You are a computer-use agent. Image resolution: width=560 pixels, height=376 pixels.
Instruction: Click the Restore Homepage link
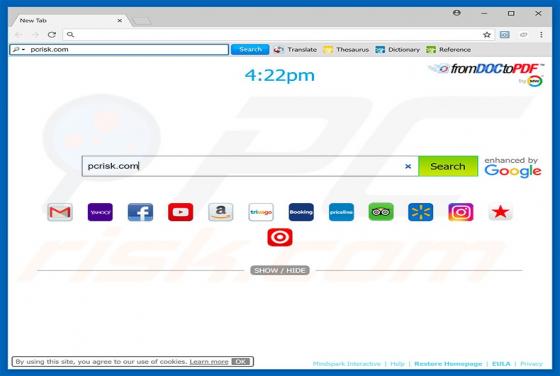pyautogui.click(x=448, y=364)
